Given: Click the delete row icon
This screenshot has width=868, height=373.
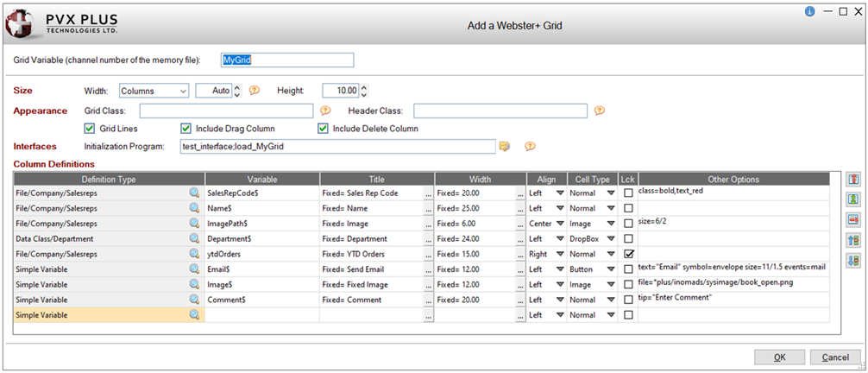Looking at the screenshot, I should point(852,219).
